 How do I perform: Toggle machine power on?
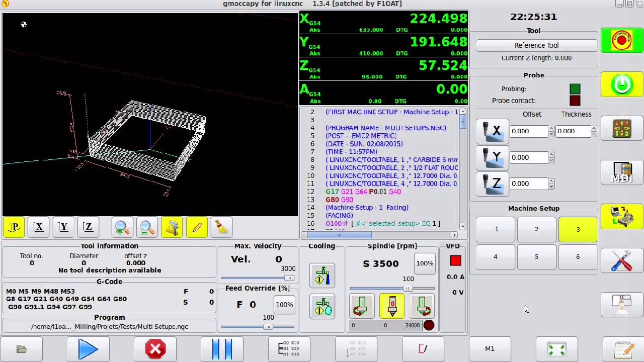[x=622, y=84]
